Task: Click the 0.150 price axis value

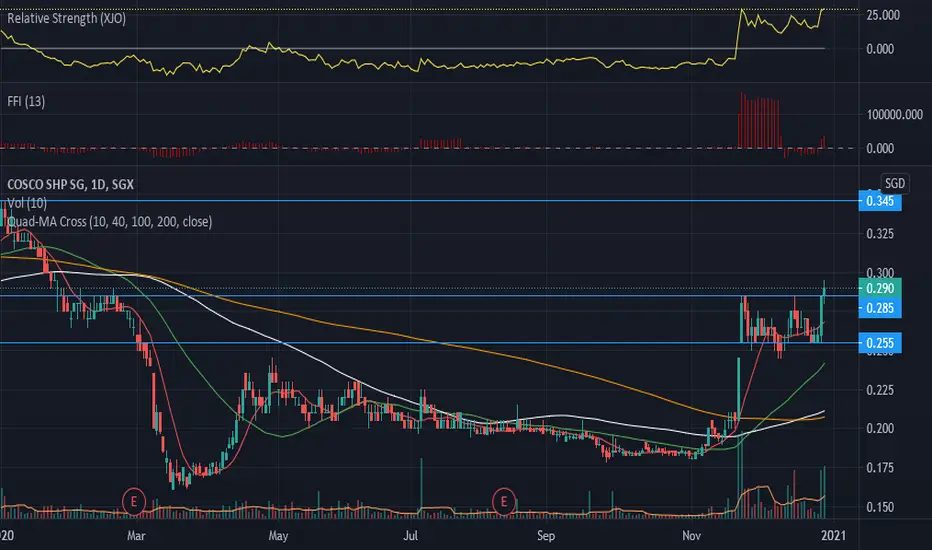Action: [x=880, y=507]
